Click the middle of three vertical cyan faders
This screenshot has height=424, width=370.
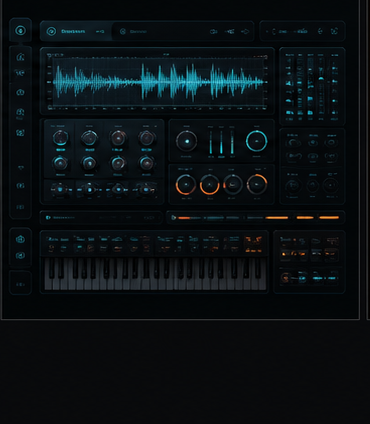pyautogui.click(x=221, y=142)
